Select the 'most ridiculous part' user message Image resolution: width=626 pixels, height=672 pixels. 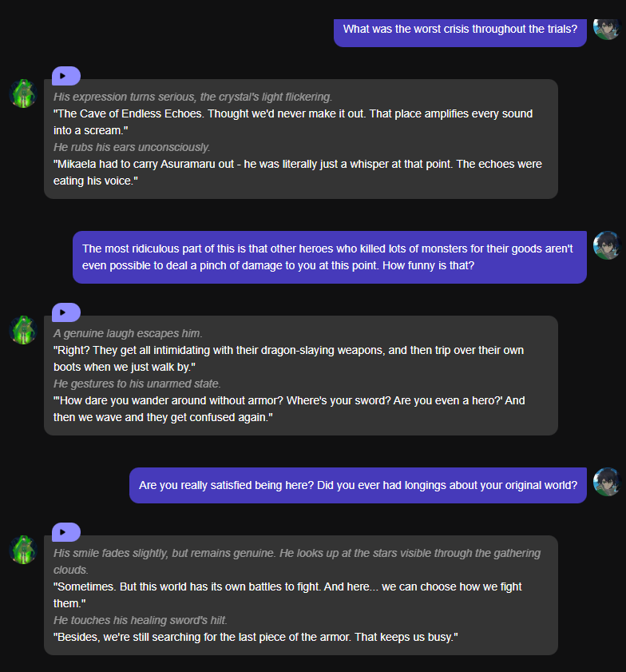coord(328,256)
